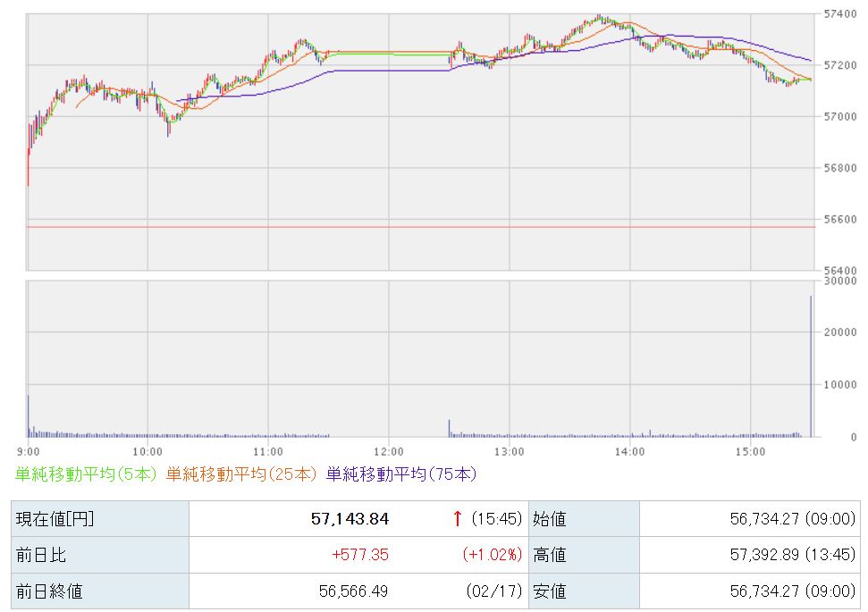
Task: Click the +577.35 change value
Action: pyautogui.click(x=359, y=555)
